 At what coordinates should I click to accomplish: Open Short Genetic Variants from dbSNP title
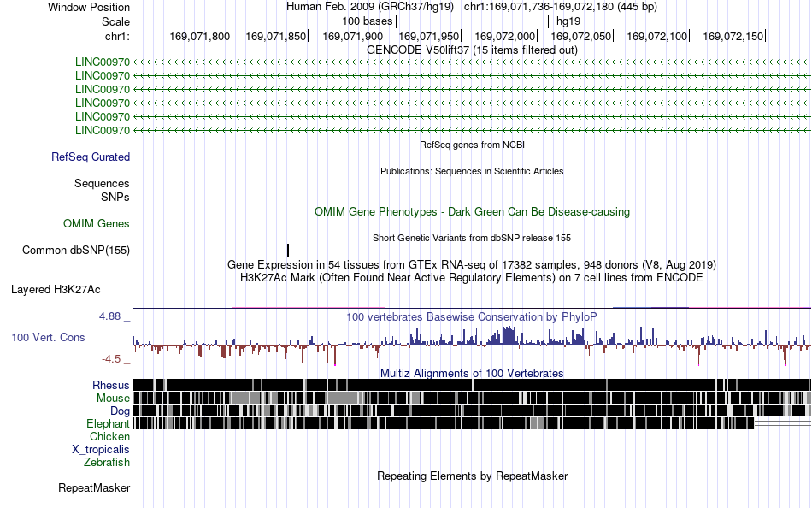472,238
